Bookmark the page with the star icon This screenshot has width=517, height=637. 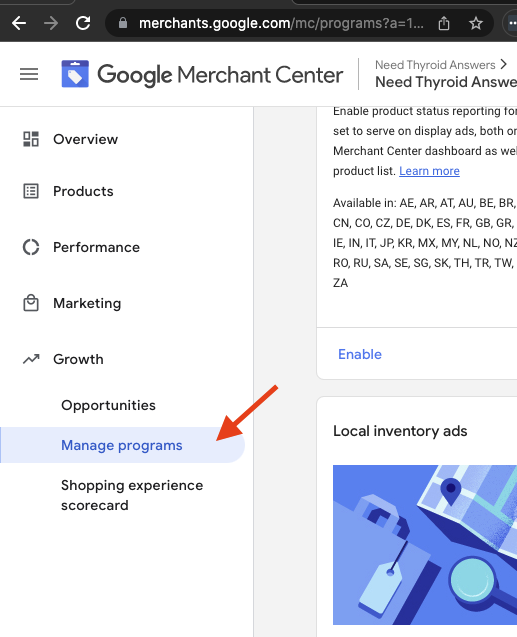click(476, 23)
